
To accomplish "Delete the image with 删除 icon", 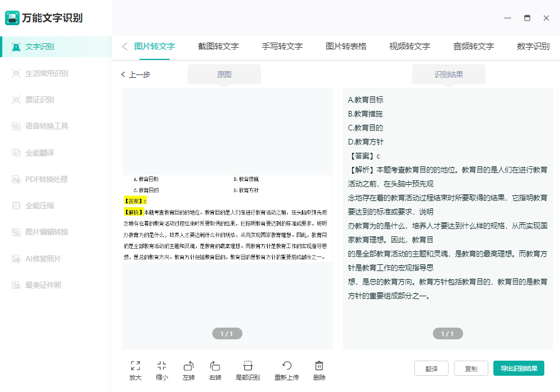I will coord(319,366).
